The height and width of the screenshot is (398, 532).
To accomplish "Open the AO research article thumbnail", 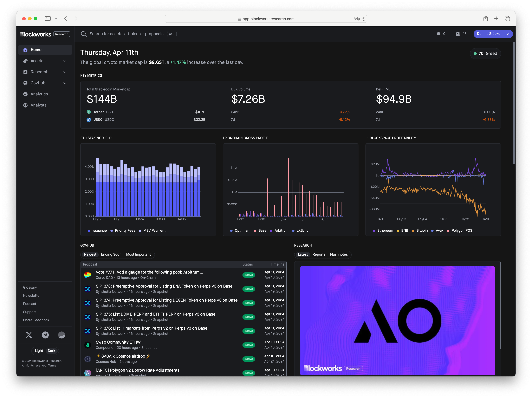I will click(x=397, y=321).
